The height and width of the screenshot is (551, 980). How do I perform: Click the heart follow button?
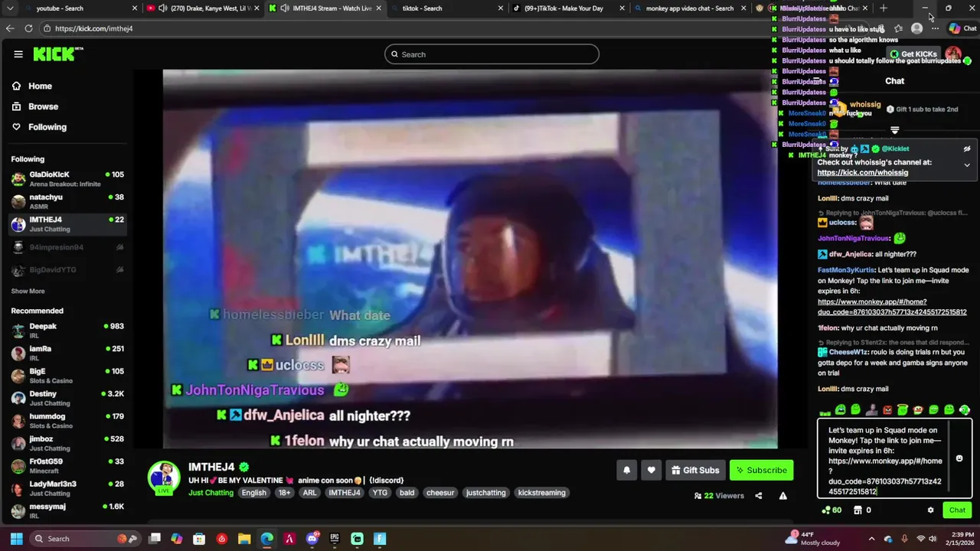651,470
